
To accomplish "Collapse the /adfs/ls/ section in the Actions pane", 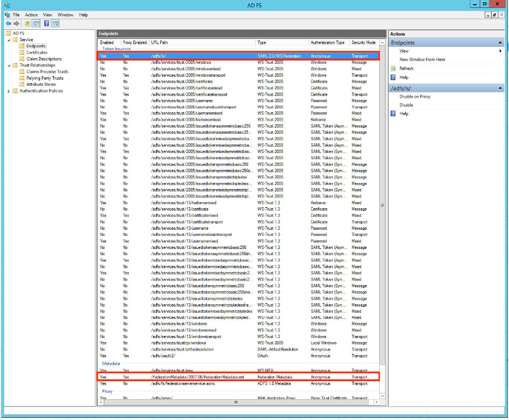I will click(x=500, y=88).
